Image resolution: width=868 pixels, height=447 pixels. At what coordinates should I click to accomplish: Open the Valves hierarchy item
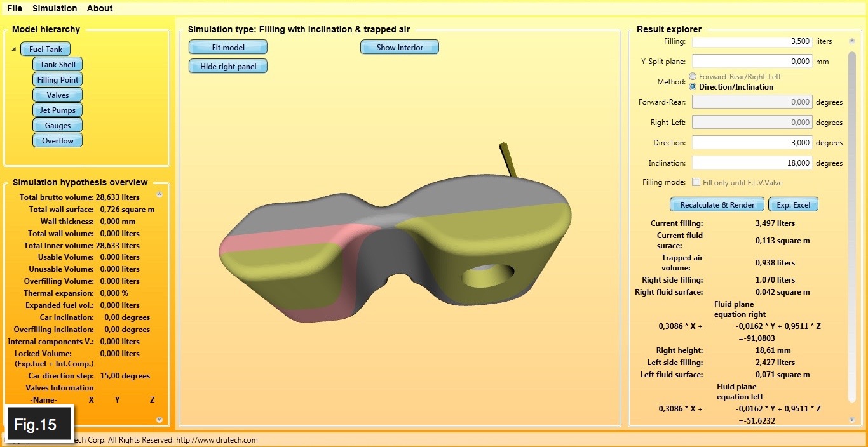58,95
